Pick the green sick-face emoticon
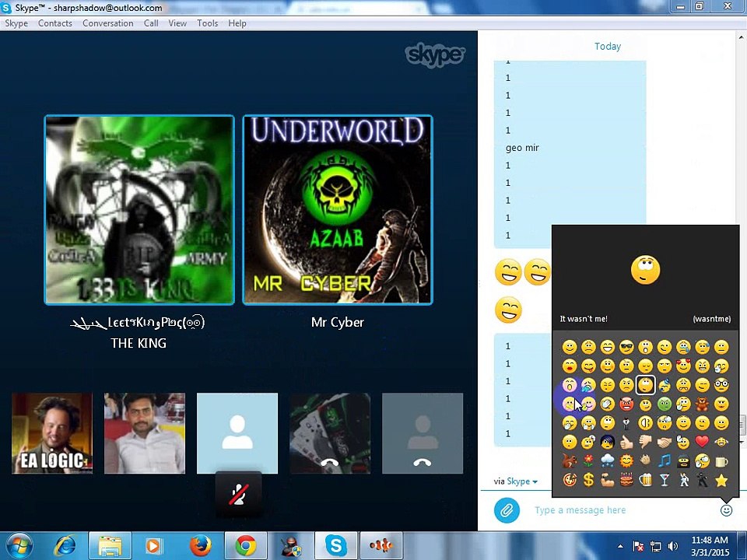Image resolution: width=747 pixels, height=560 pixels. (665, 404)
